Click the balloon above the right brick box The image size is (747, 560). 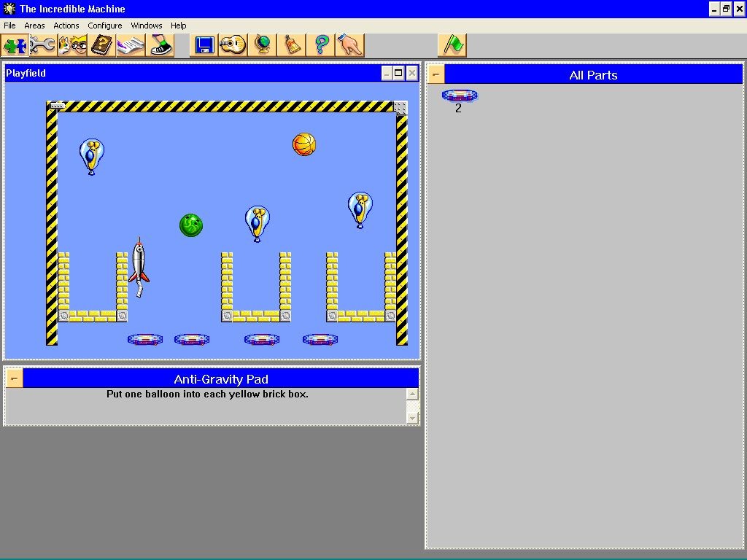point(360,210)
